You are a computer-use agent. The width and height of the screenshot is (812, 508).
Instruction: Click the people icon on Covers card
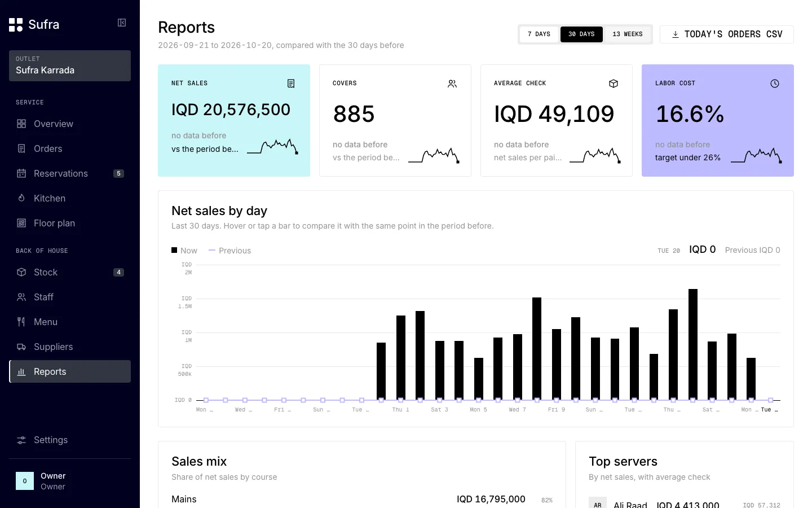452,84
